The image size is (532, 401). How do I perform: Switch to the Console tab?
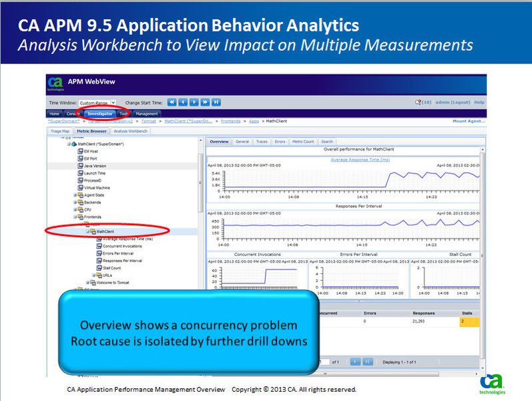tap(73, 114)
